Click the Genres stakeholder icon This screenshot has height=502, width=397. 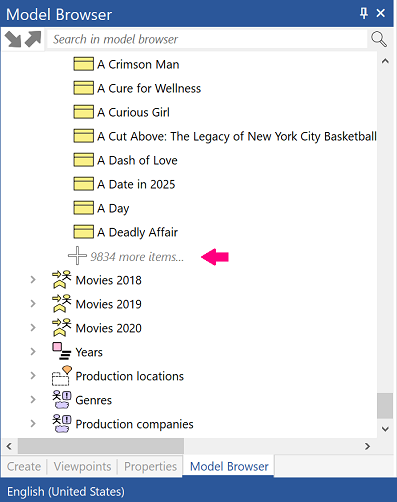pos(62,400)
